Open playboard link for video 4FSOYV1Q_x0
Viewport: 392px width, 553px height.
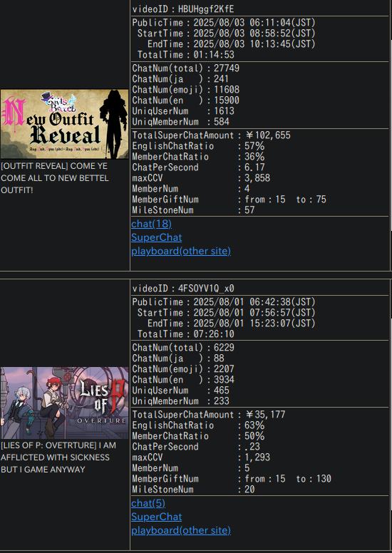point(181,530)
